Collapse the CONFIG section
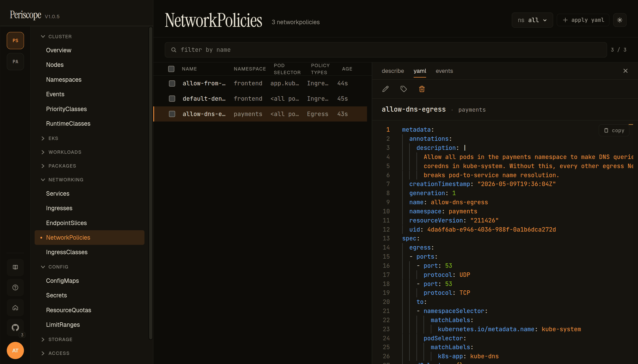Viewport: 638px width, 364px height. (x=55, y=267)
